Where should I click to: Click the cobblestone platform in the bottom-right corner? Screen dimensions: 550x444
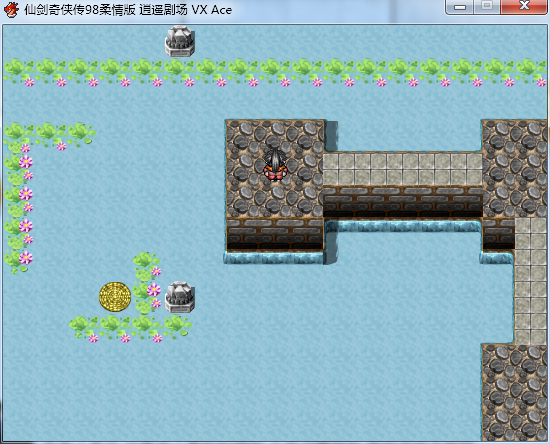(514, 392)
